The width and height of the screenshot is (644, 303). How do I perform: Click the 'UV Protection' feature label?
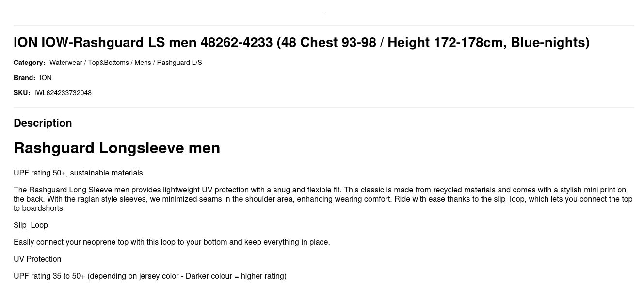pos(37,259)
